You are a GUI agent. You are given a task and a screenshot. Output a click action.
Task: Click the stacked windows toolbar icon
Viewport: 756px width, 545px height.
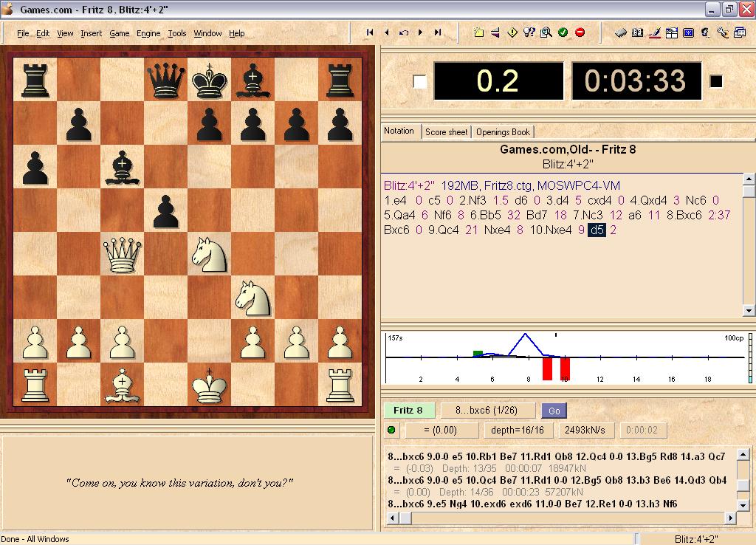pyautogui.click(x=740, y=32)
